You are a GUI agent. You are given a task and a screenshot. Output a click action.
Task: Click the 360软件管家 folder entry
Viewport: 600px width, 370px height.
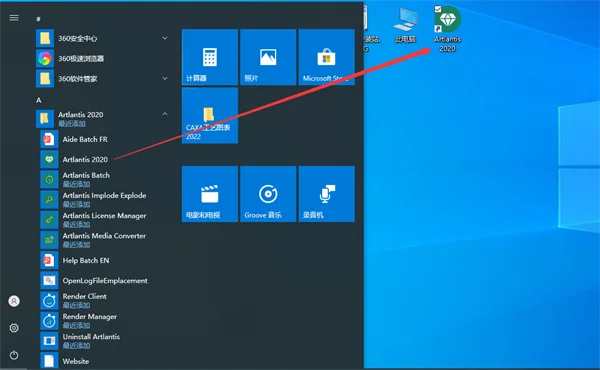[103, 78]
